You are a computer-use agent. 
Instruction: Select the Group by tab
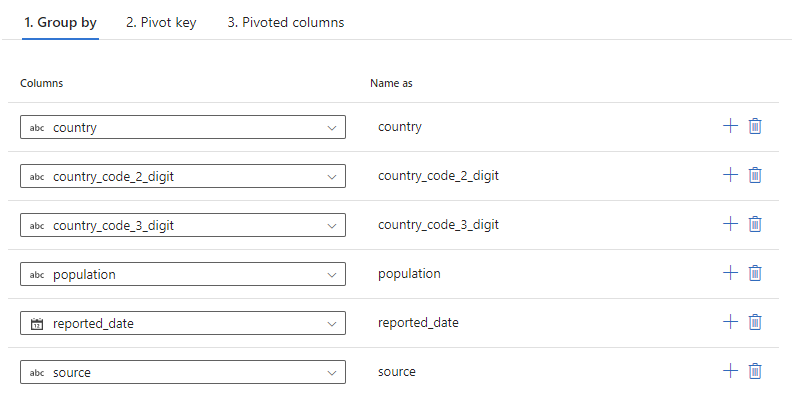tap(60, 22)
